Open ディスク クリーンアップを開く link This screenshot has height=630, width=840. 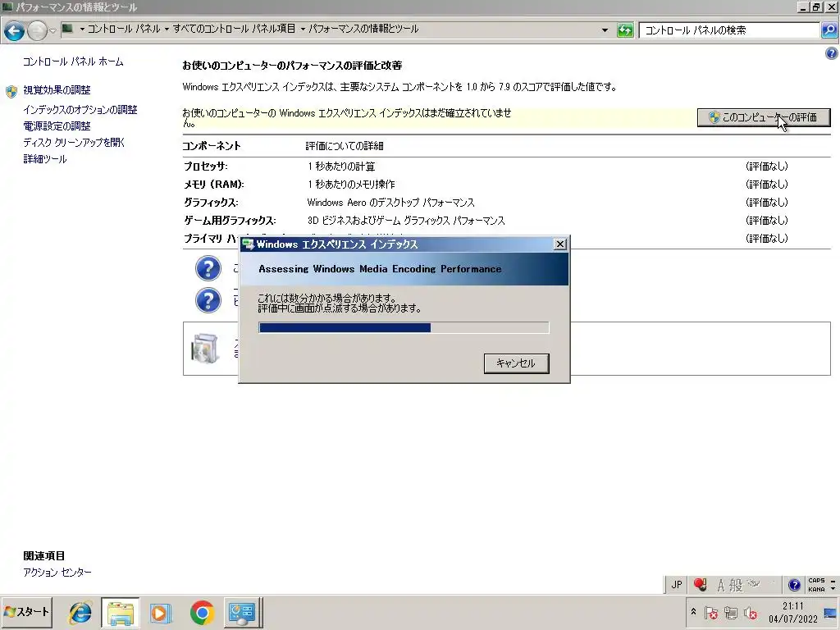click(74, 143)
